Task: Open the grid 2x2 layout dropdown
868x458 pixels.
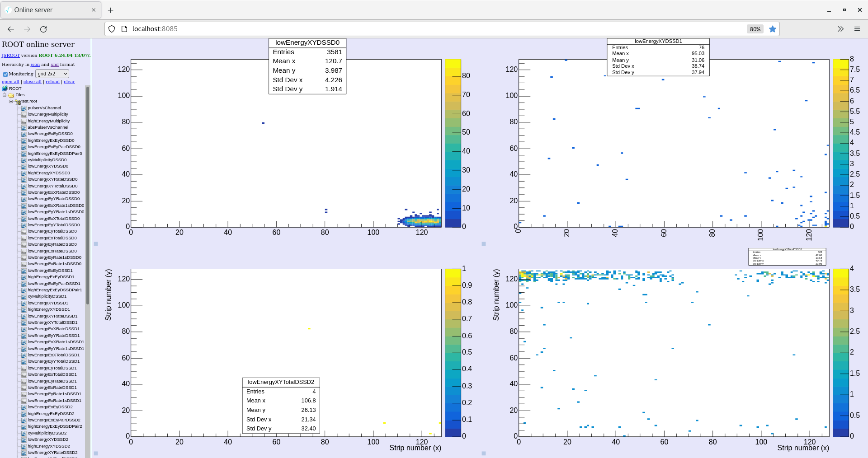Action: click(52, 74)
